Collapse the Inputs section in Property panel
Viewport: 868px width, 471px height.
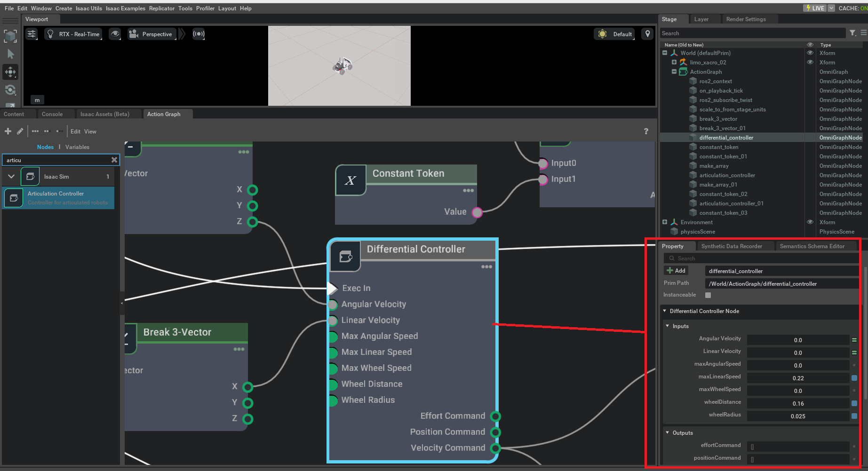point(667,326)
